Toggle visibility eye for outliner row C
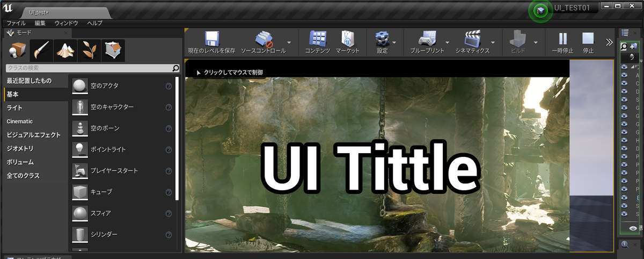 tap(625, 83)
